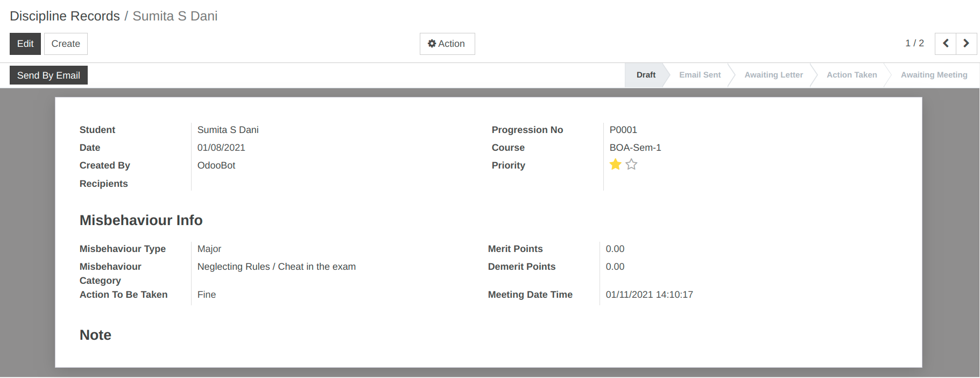Click the Neglecting Rules / Cheat in the exam category
This screenshot has width=980, height=378.
click(277, 267)
